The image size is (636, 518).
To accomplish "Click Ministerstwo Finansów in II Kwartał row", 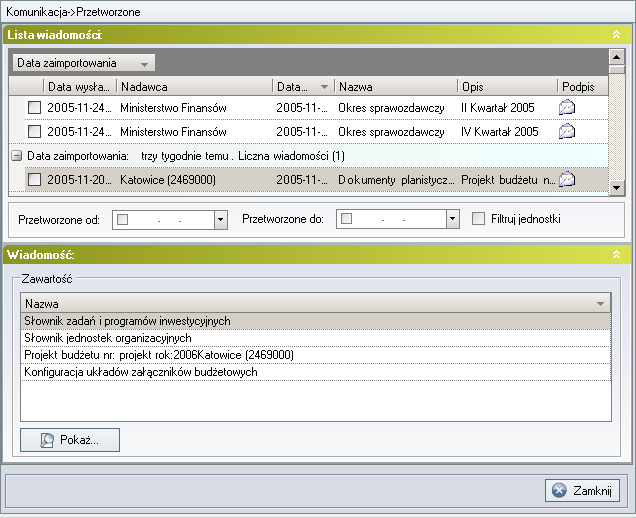I will (173, 107).
